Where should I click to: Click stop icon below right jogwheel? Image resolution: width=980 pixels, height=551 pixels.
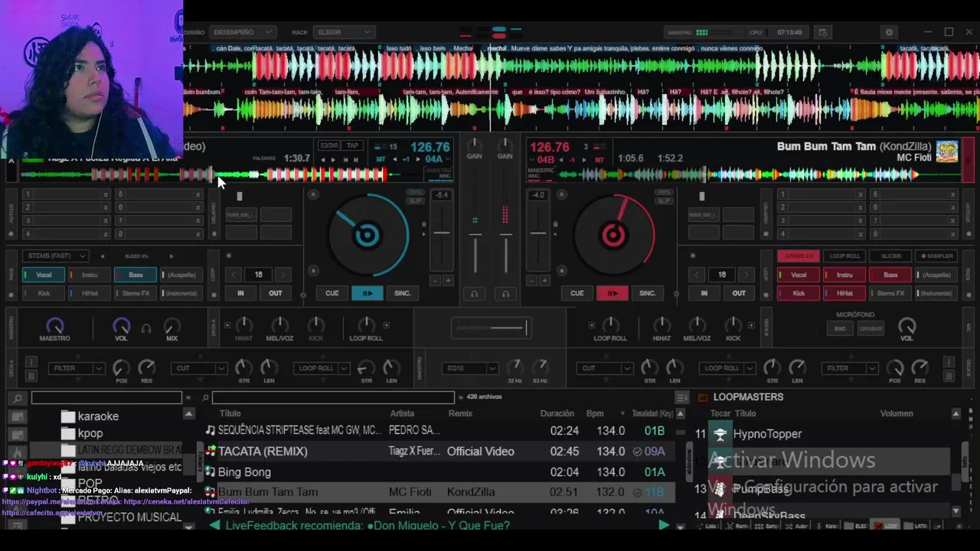pyautogui.click(x=563, y=270)
